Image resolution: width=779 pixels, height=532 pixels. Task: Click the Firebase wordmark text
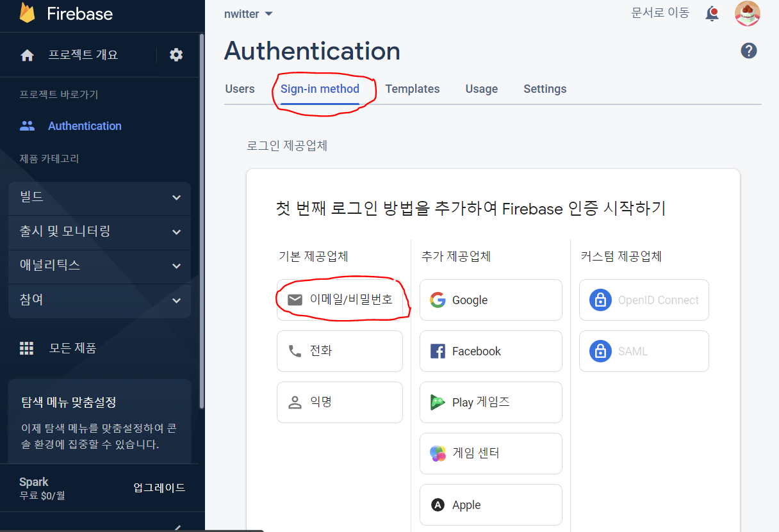click(79, 13)
